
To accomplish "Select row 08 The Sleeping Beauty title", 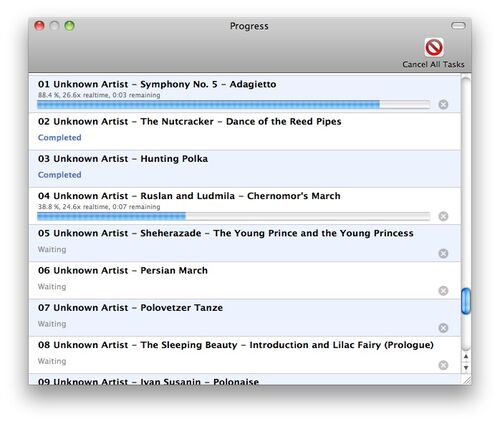I will pos(236,345).
